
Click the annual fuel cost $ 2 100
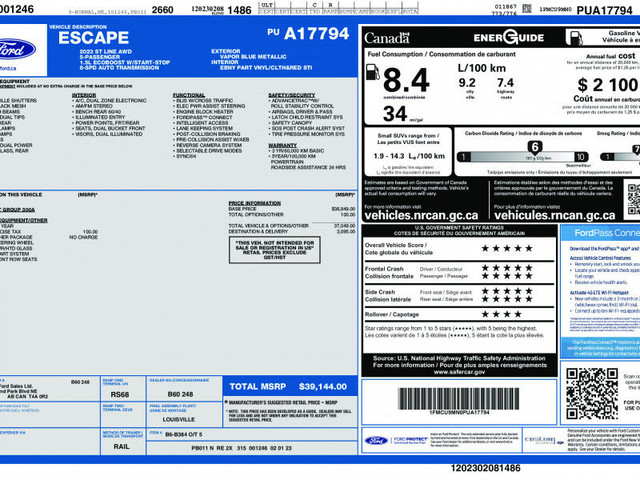[608, 85]
